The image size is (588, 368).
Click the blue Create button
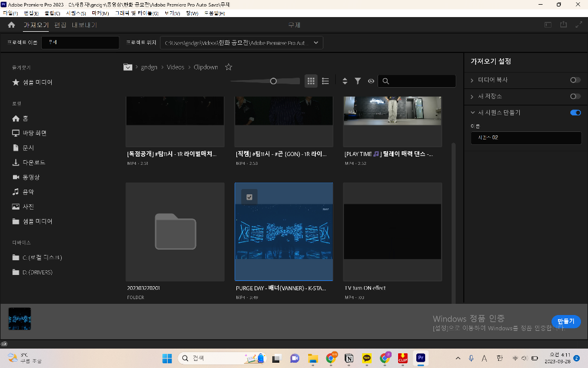(x=566, y=321)
